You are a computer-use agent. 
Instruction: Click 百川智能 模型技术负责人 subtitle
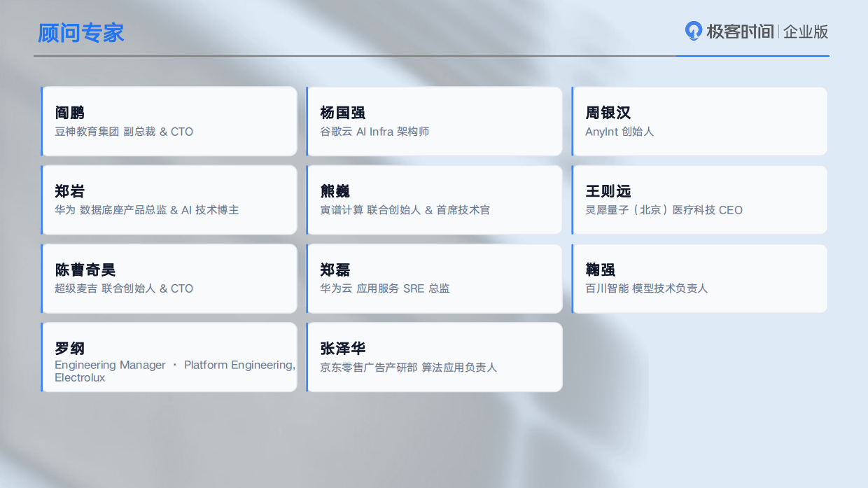(x=647, y=288)
